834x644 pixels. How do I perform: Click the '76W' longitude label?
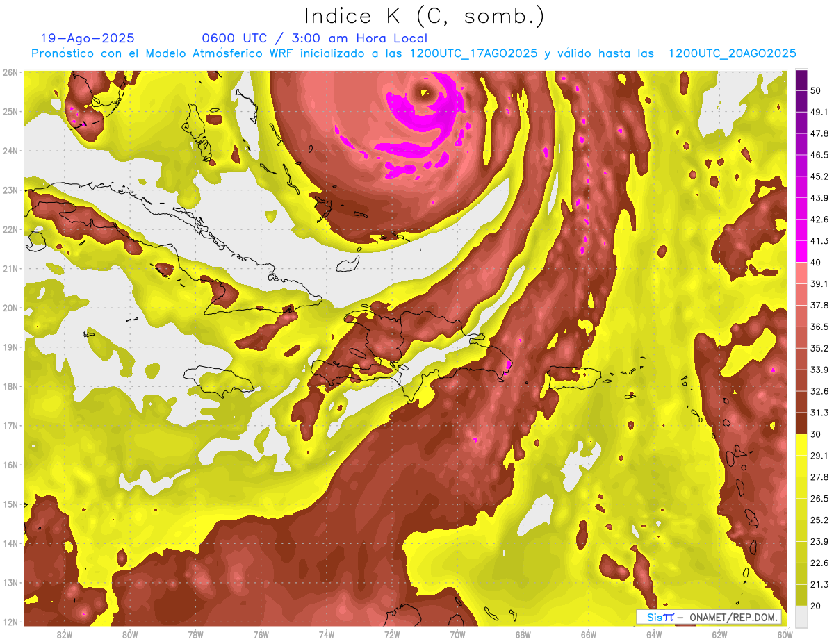261,635
